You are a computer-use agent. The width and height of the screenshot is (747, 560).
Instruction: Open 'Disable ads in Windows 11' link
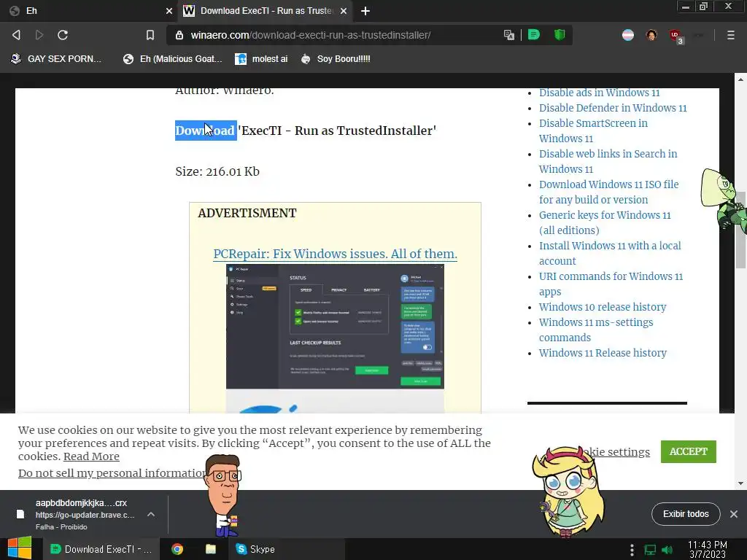(600, 93)
